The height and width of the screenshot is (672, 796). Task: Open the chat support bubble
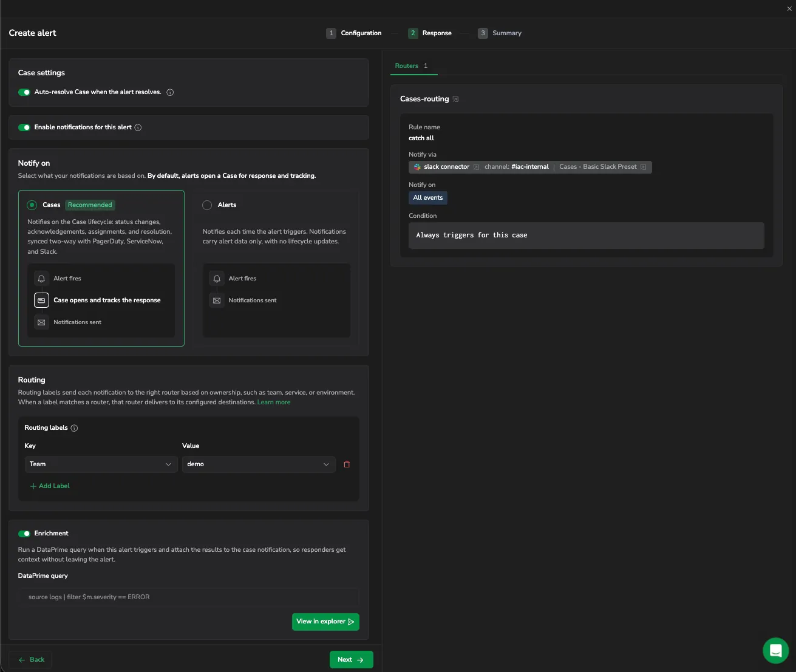(x=775, y=651)
